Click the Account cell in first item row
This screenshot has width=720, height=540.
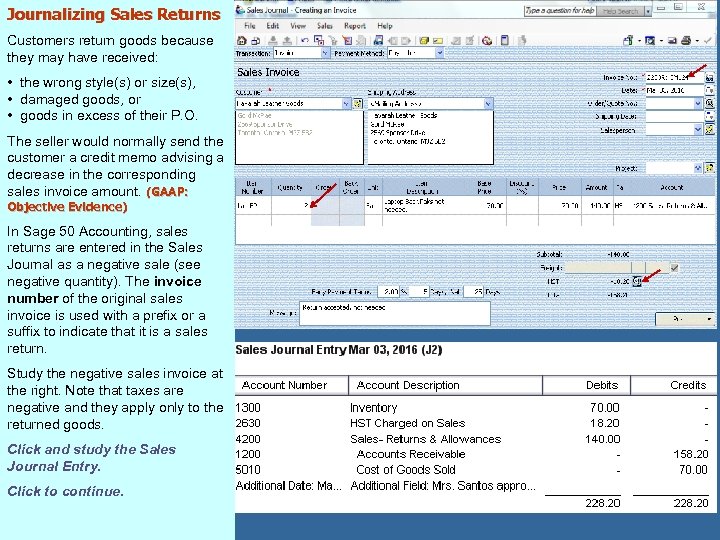[x=672, y=205]
